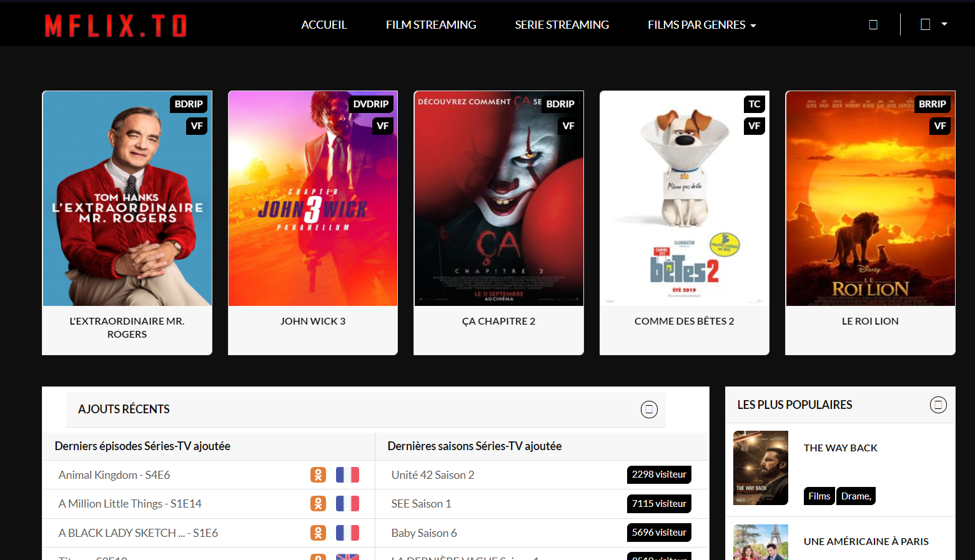Open Unité 42 Saison 2
This screenshot has height=560, width=975.
[433, 475]
